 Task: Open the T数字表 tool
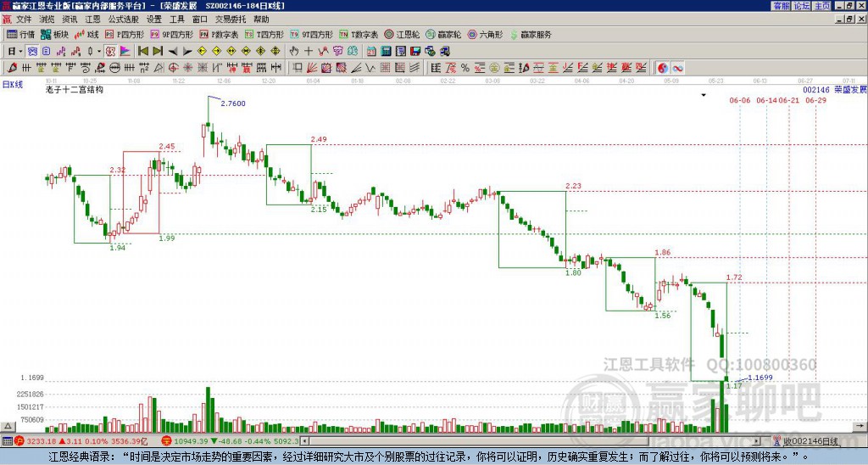(359, 34)
